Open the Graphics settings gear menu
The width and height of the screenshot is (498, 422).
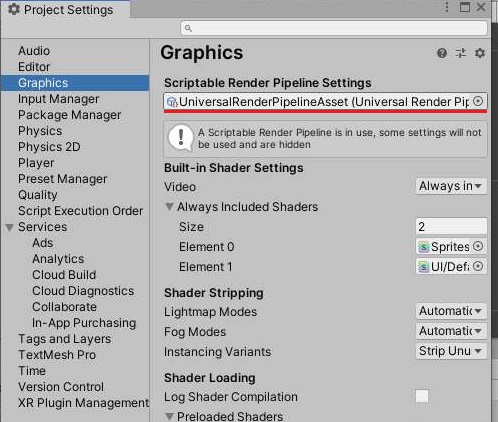click(480, 53)
